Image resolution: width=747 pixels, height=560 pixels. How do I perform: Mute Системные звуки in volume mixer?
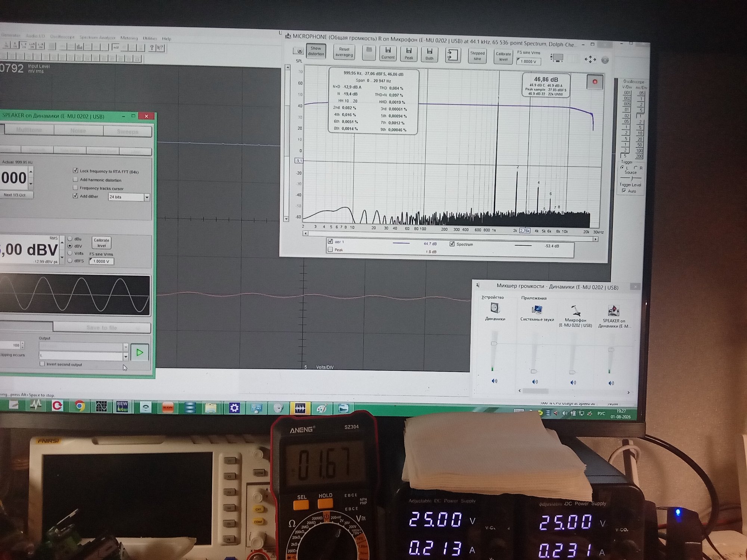[535, 382]
